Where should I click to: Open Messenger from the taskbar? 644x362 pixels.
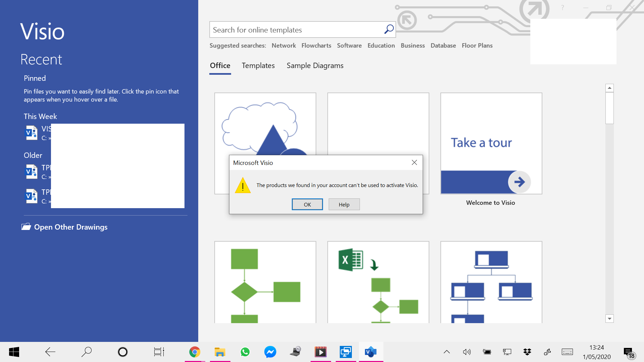click(270, 352)
